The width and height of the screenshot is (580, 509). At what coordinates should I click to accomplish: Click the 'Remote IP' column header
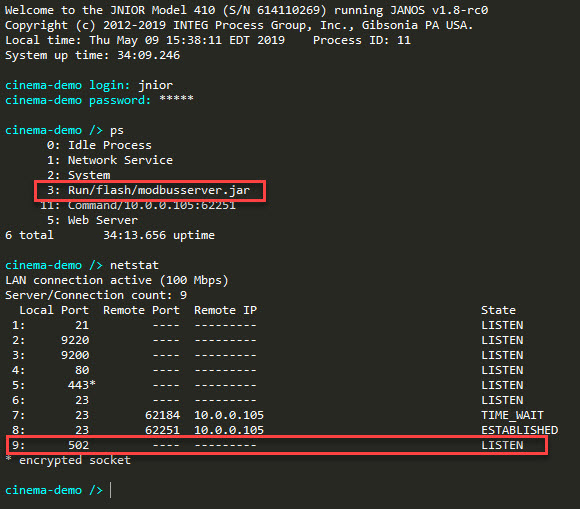click(x=226, y=310)
